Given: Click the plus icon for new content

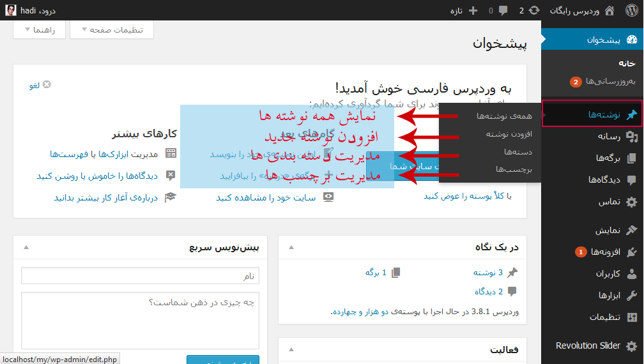Looking at the screenshot, I should coord(473,11).
